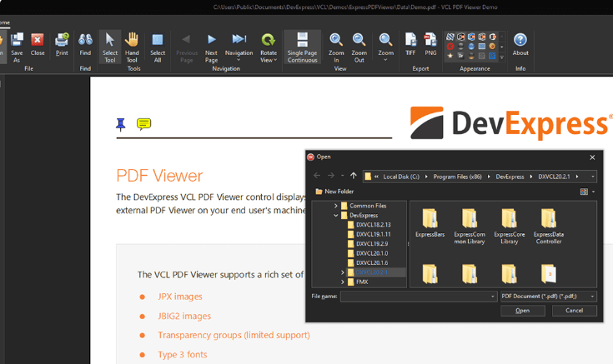Choose the blue sphere skin in Appearance gallery
The width and height of the screenshot is (613, 364).
[471, 47]
